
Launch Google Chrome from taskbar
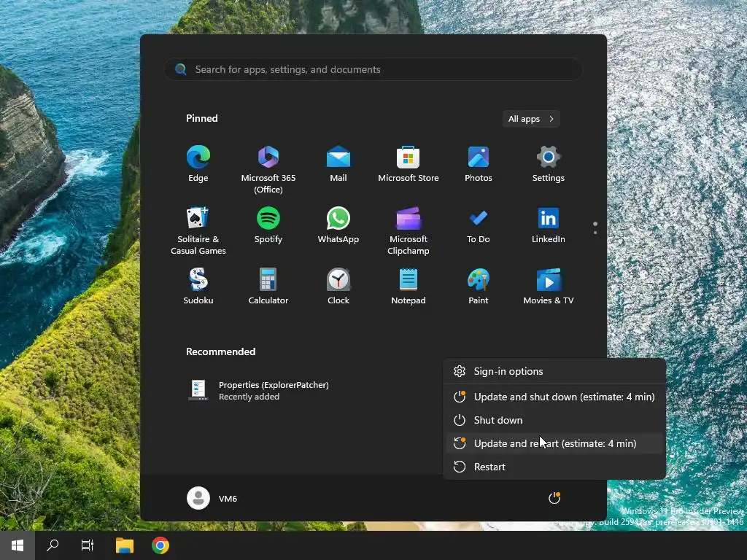point(160,545)
